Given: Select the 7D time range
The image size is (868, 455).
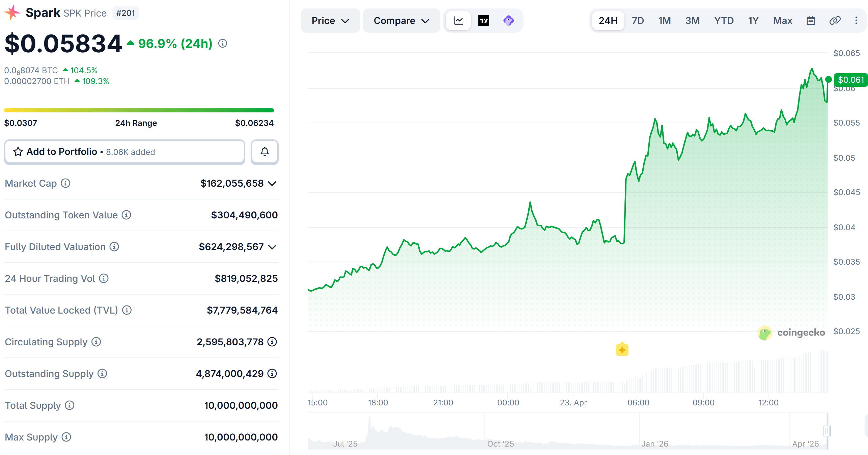Looking at the screenshot, I should (638, 21).
